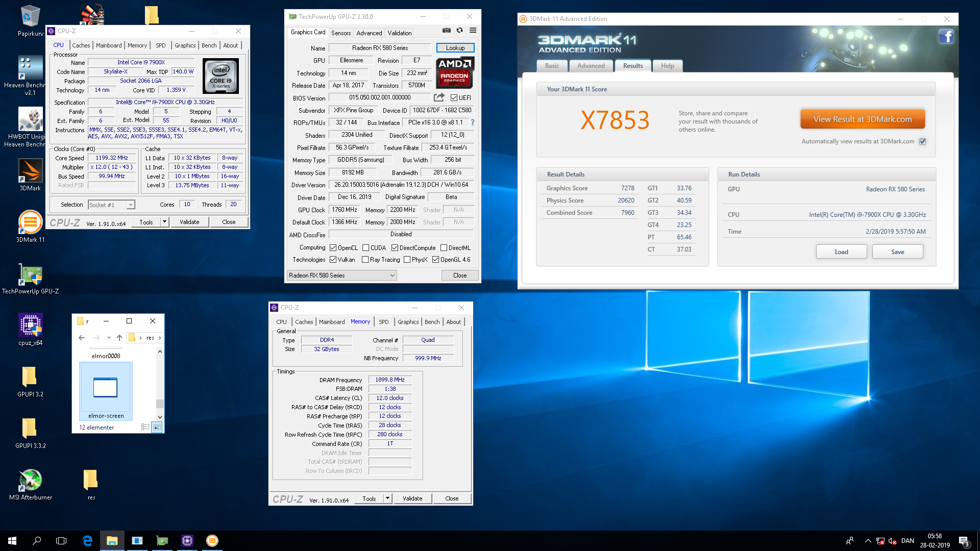Image resolution: width=980 pixels, height=551 pixels.
Task: Click the Explorer vertical scrollbar thumb
Action: click(x=160, y=404)
